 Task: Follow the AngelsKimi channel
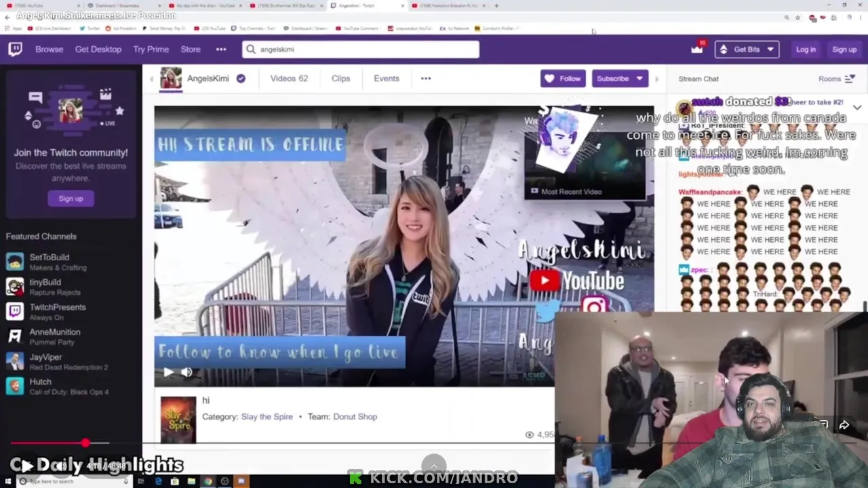[563, 79]
